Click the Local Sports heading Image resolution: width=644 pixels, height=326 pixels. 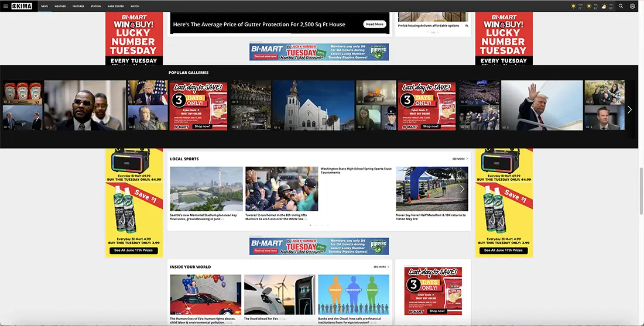(x=184, y=159)
